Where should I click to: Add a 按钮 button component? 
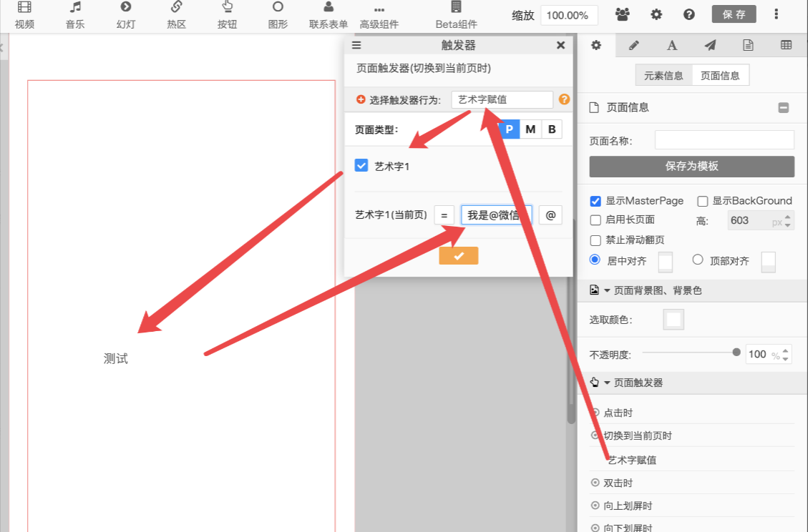pyautogui.click(x=228, y=14)
